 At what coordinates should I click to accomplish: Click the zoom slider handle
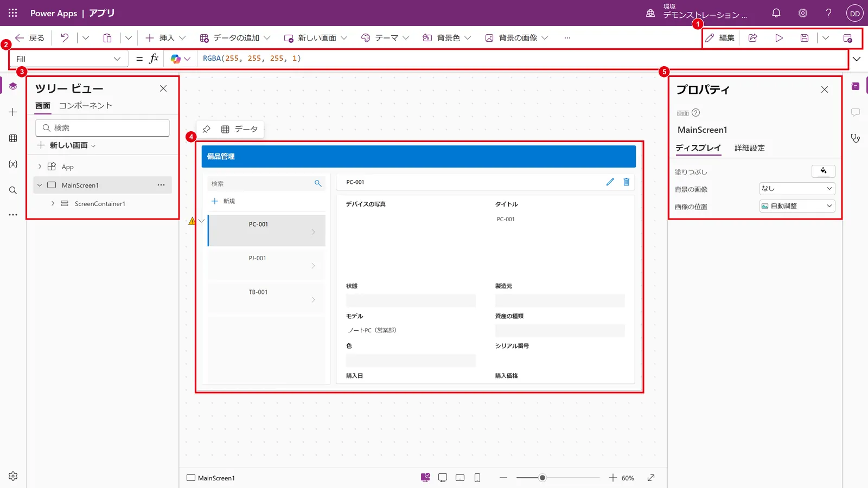click(x=542, y=478)
